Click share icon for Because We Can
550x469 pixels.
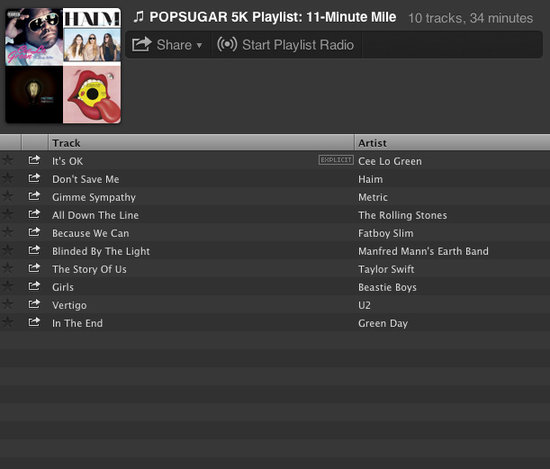coord(34,232)
